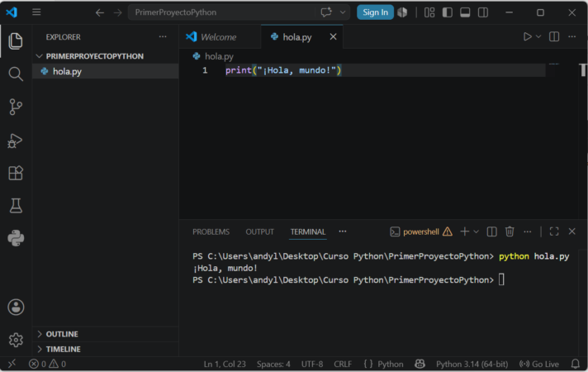Image resolution: width=588 pixels, height=372 pixels.
Task: Split the editor to the right
Action: pos(554,37)
